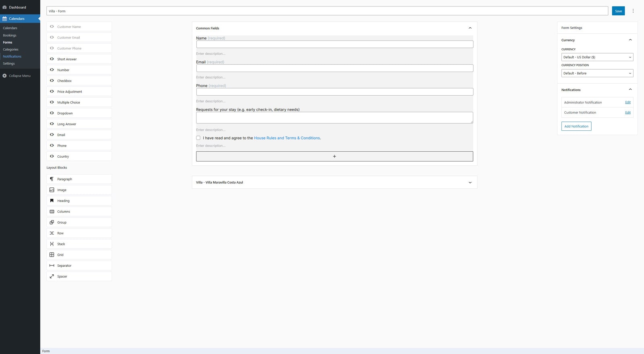The image size is (644, 354).
Task: Click the Dashboard icon in sidebar
Action: pyautogui.click(x=5, y=7)
